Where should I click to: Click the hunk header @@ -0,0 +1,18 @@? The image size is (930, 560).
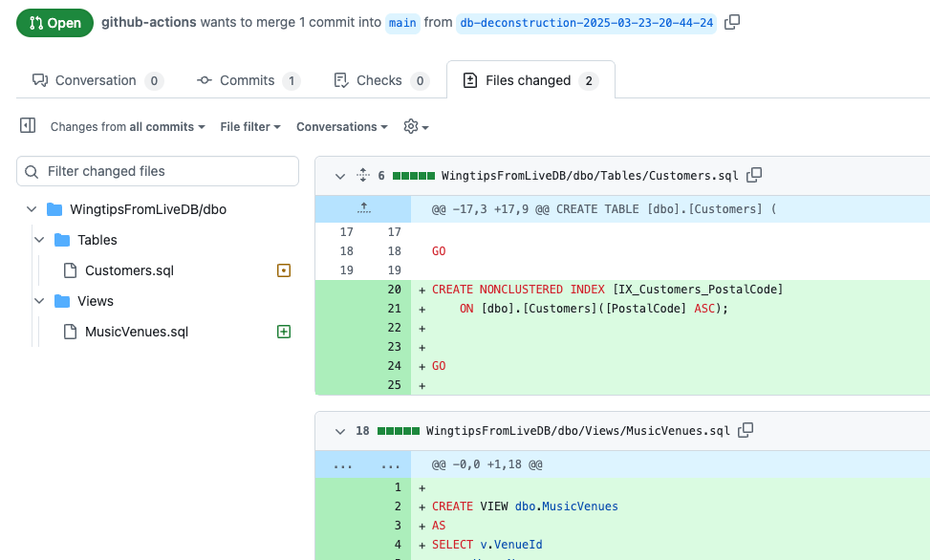[x=487, y=464]
